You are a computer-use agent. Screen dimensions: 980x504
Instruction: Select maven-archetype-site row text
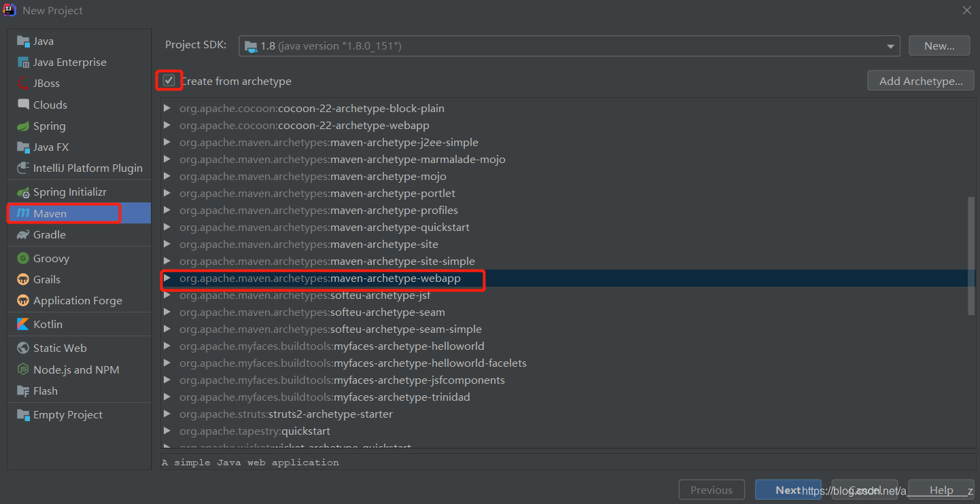pos(309,244)
